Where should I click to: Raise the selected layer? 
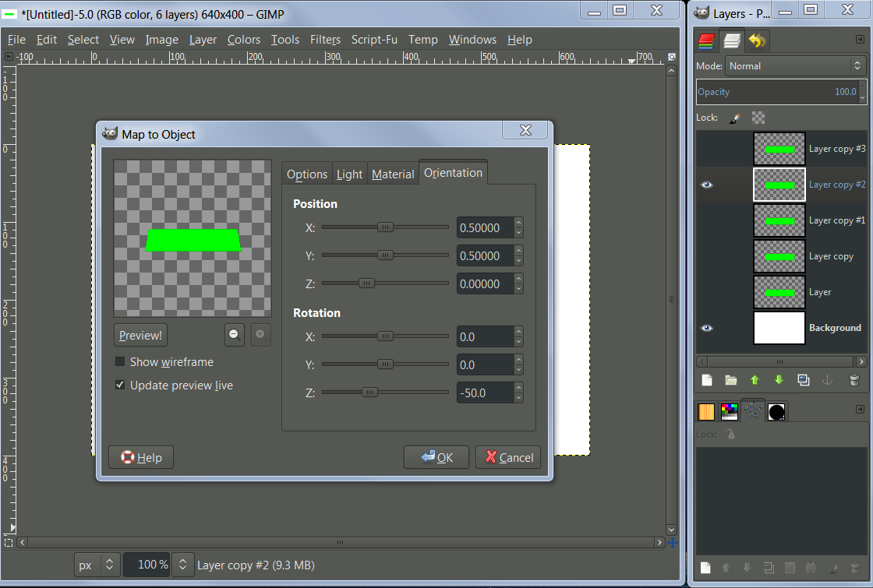755,380
